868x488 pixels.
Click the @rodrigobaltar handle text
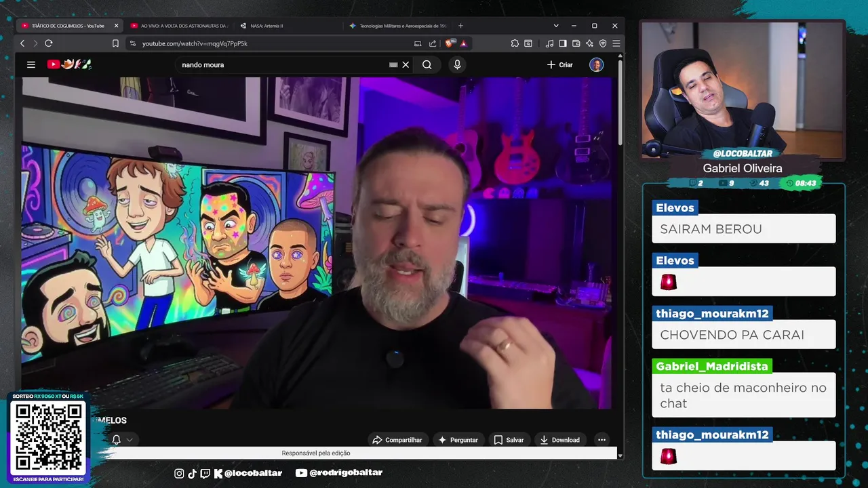click(x=346, y=473)
